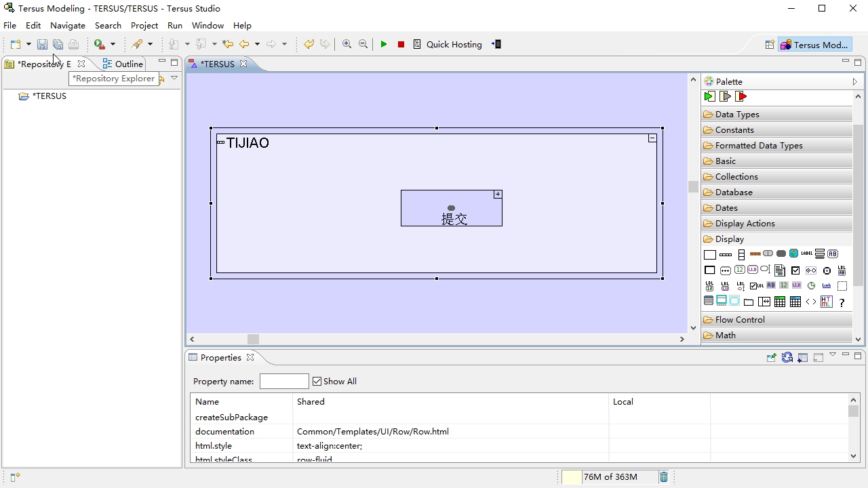Open the Tersus Modeling perspective button
868x488 pixels.
tap(814, 45)
